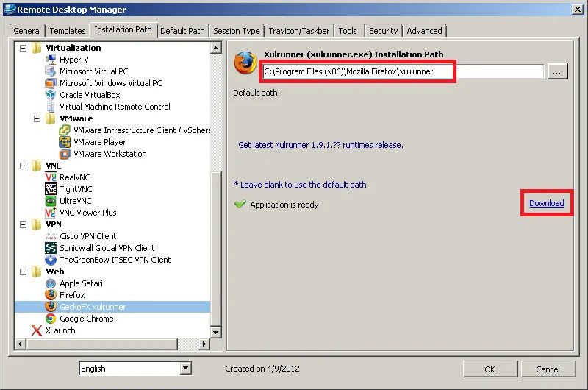Image resolution: width=588 pixels, height=390 pixels.
Task: Click the Cisco VPN Client icon
Action: click(51, 236)
